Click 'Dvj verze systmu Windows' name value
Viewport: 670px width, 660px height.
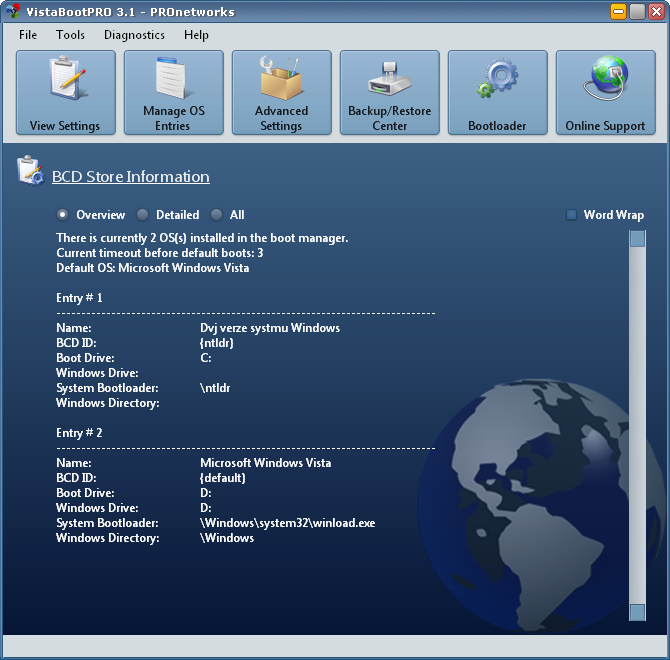tap(270, 328)
